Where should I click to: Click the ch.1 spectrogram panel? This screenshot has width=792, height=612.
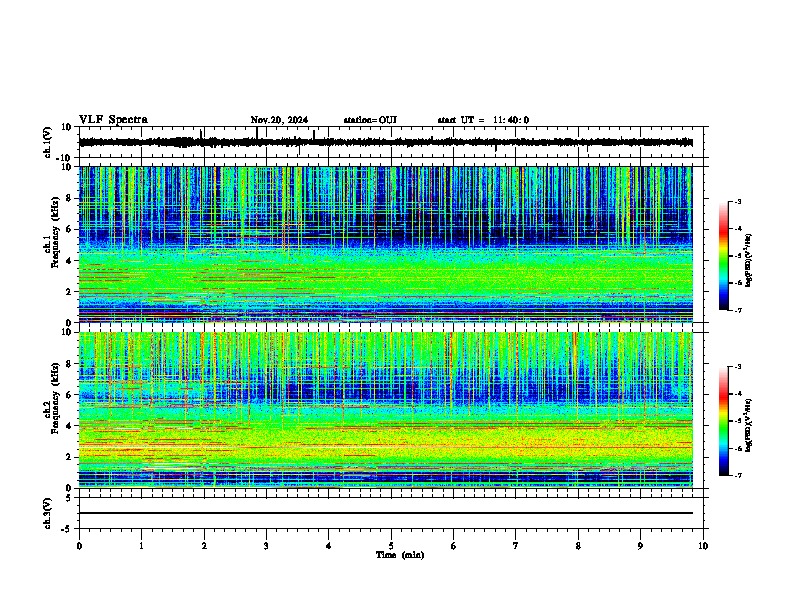pyautogui.click(x=386, y=244)
